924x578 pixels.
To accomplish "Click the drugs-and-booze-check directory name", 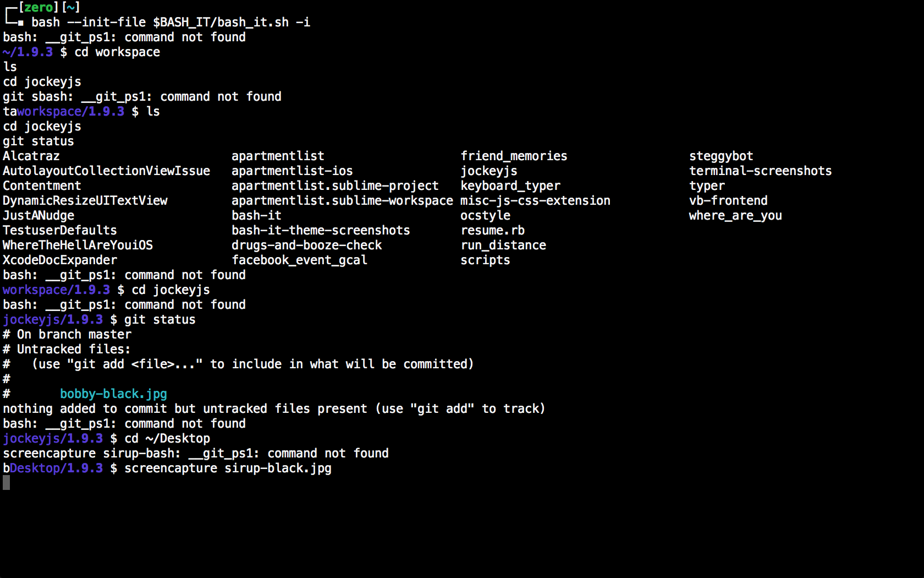I will point(306,246).
